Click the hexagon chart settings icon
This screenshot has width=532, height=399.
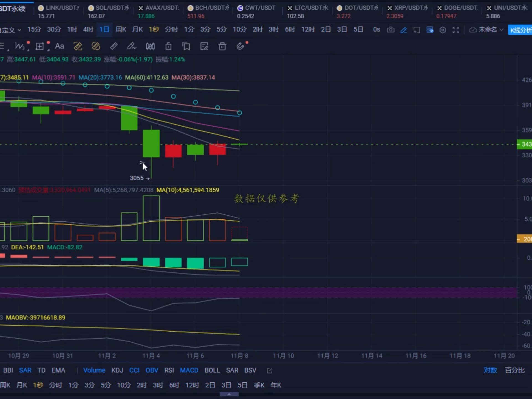(x=443, y=30)
